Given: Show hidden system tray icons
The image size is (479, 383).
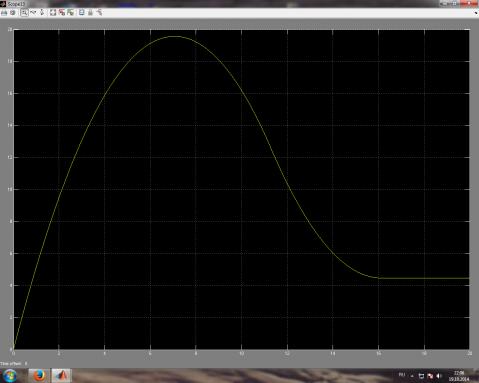Looking at the screenshot, I should (412, 376).
